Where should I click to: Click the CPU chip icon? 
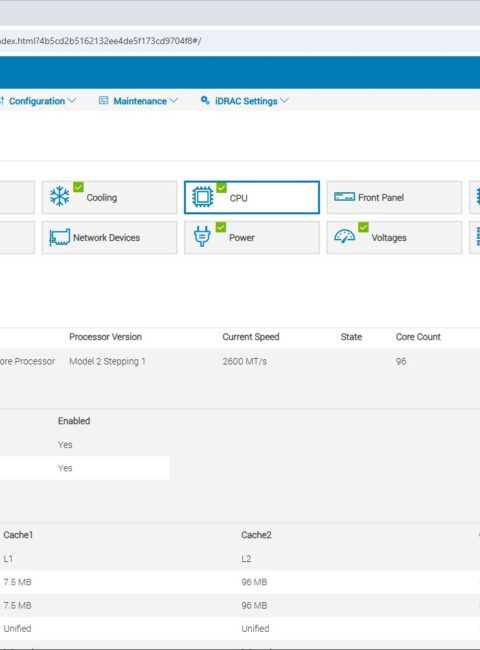click(x=203, y=196)
